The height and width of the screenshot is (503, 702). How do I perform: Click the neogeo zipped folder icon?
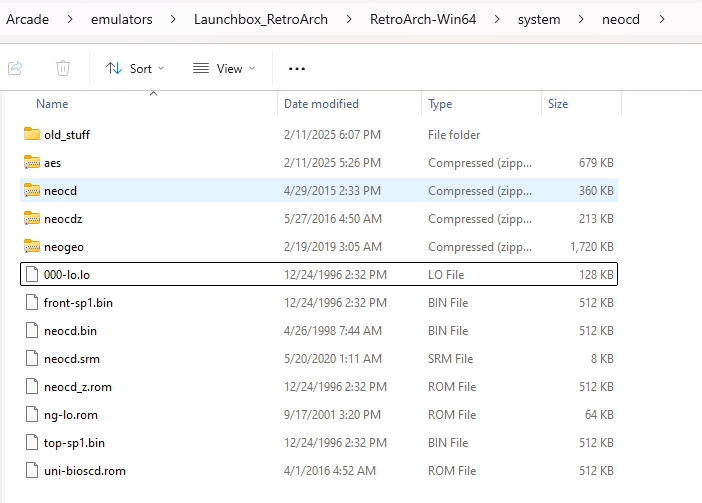pos(31,246)
